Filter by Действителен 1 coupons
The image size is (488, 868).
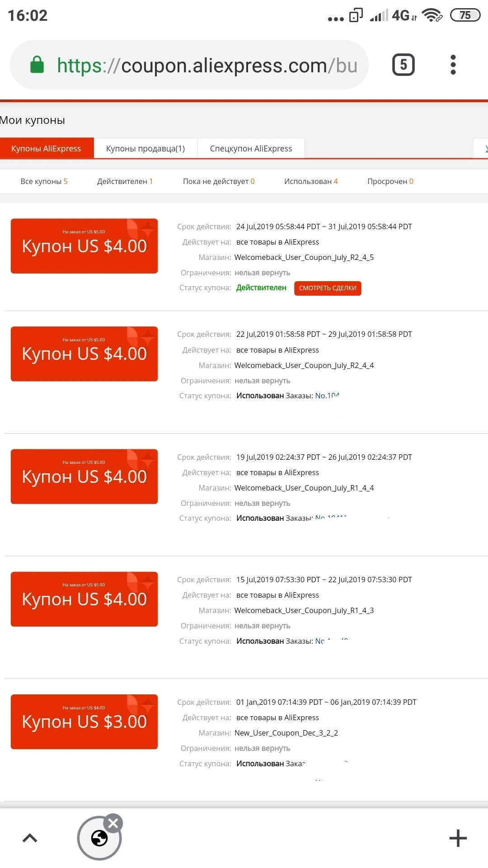[x=125, y=181]
